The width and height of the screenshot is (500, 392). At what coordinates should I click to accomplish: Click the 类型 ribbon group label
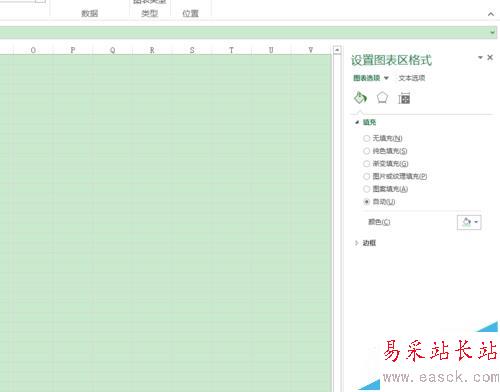coord(149,13)
